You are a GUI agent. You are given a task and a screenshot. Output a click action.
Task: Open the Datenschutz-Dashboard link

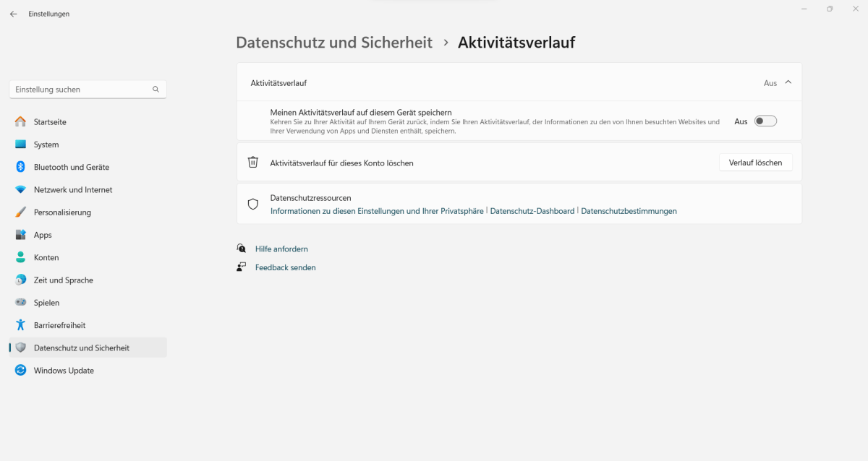(532, 211)
